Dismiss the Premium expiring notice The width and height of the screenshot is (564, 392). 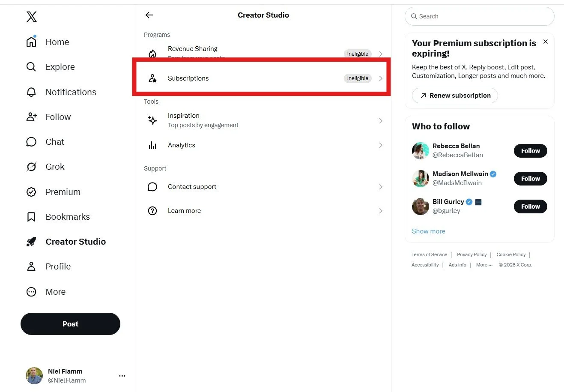click(546, 42)
